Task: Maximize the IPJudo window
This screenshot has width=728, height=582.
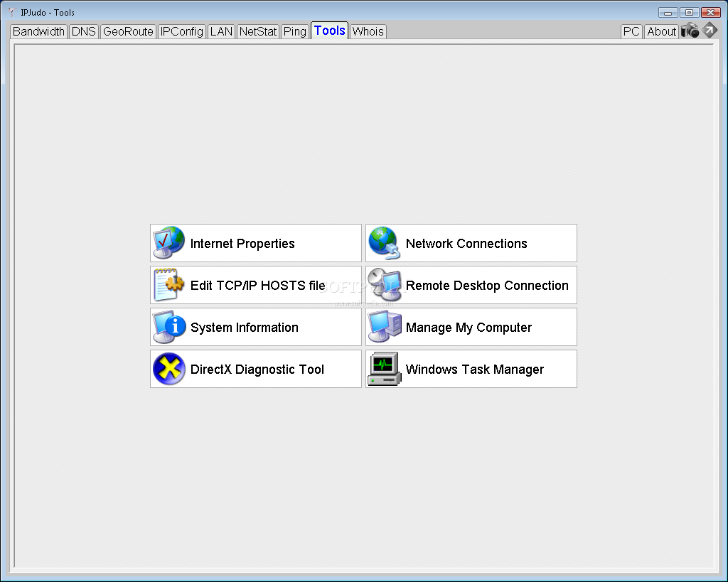Action: click(x=690, y=13)
